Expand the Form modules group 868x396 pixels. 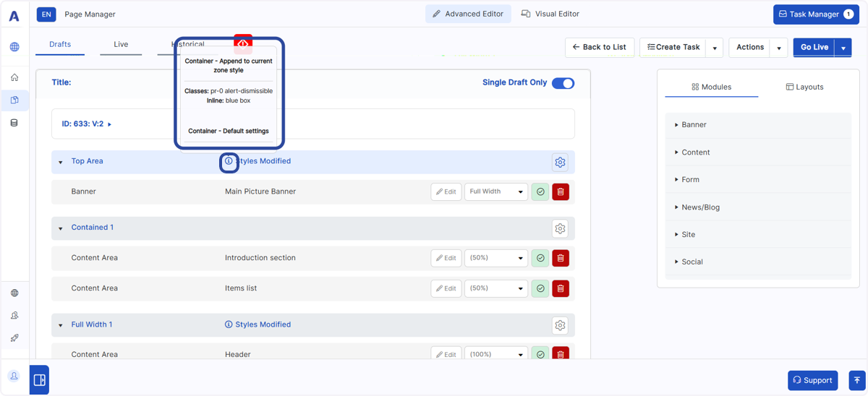pos(758,180)
